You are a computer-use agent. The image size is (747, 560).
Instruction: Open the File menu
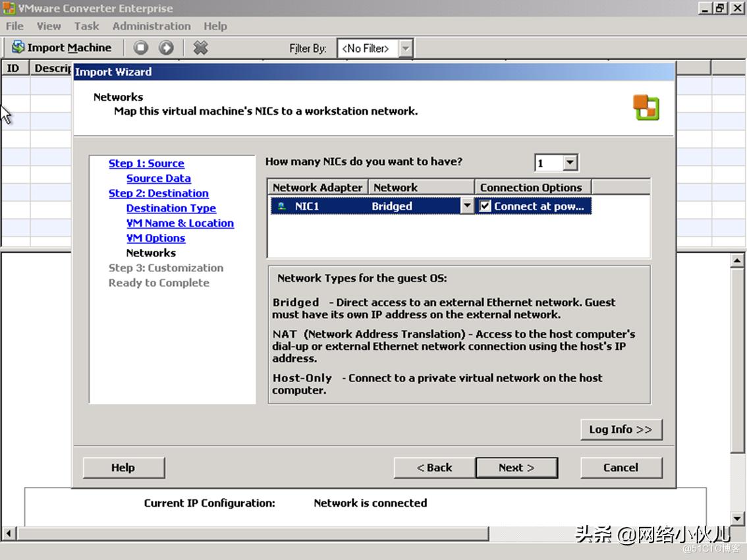[14, 26]
